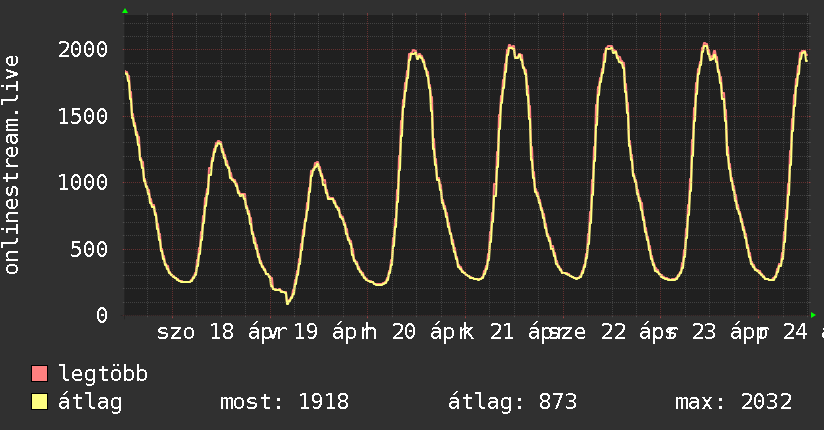Click the curve peak near 1300
Image resolution: width=824 pixels, height=430 pixels.
pos(219,142)
